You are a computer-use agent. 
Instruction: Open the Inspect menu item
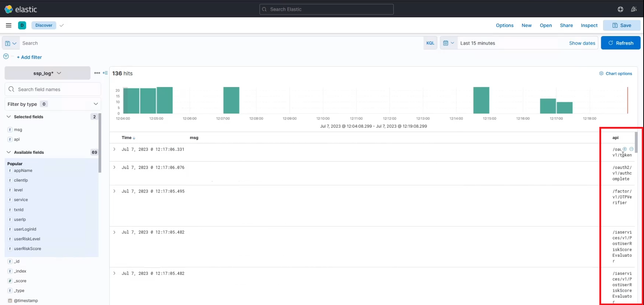pos(589,25)
